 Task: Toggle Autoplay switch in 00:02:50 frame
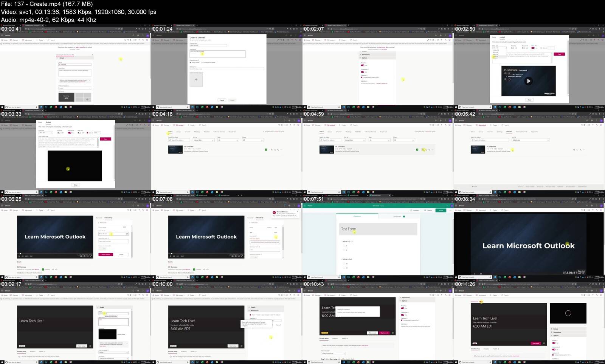pos(512,48)
